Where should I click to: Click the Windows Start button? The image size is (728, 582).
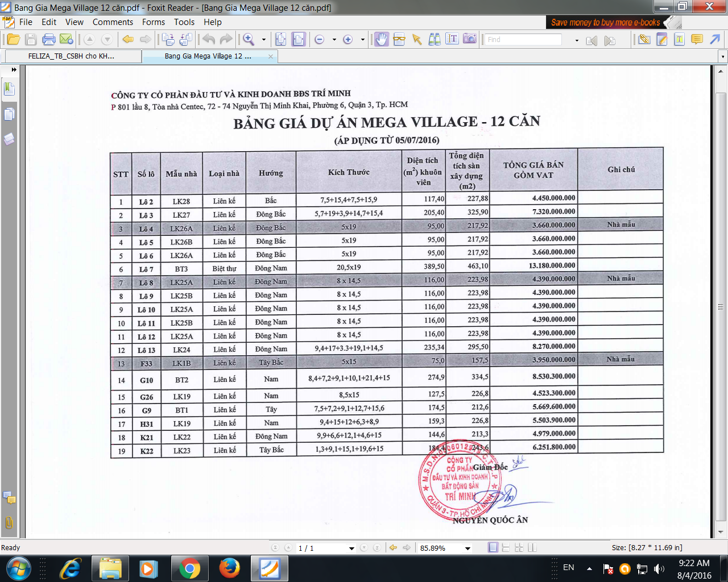(x=18, y=569)
